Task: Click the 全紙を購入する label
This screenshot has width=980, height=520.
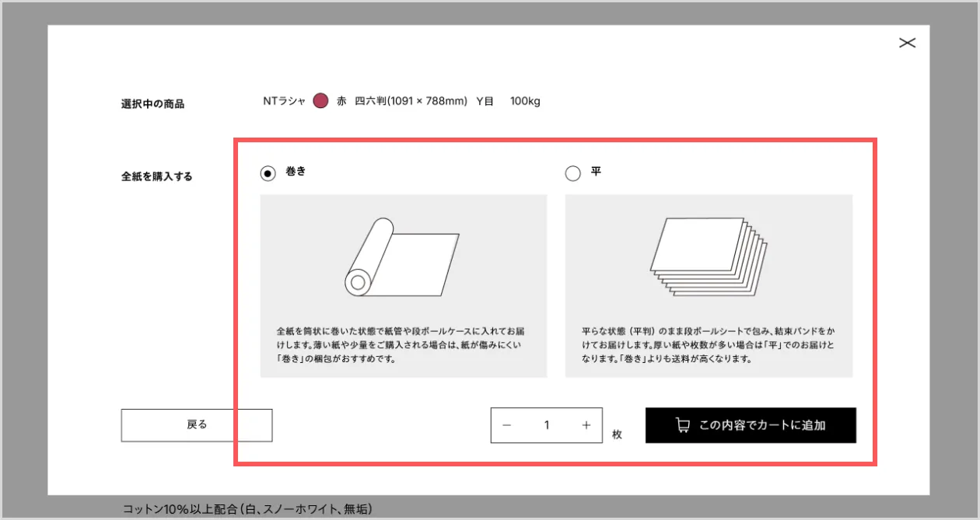Action: pos(156,176)
